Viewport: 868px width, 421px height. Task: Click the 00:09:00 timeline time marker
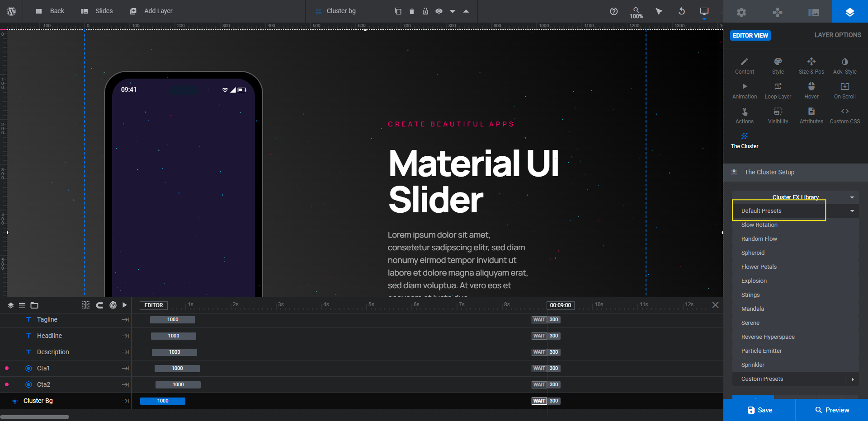[561, 305]
